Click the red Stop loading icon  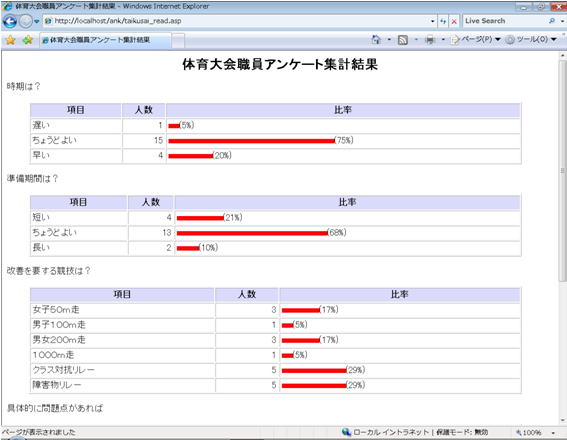point(454,21)
